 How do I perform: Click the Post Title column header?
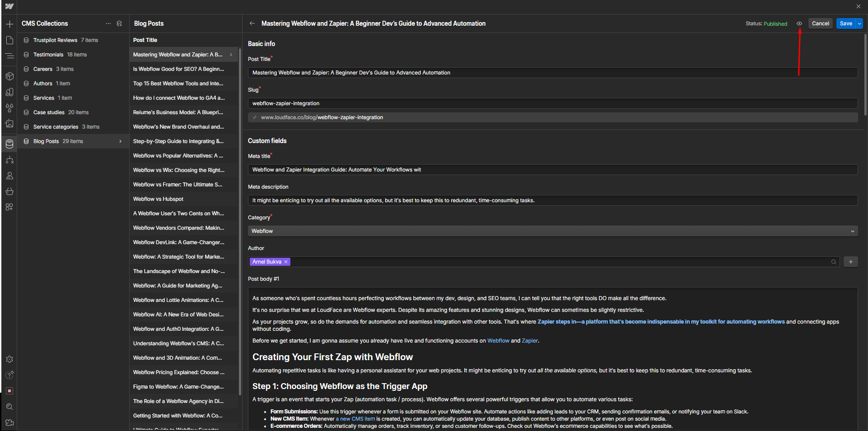tap(145, 40)
